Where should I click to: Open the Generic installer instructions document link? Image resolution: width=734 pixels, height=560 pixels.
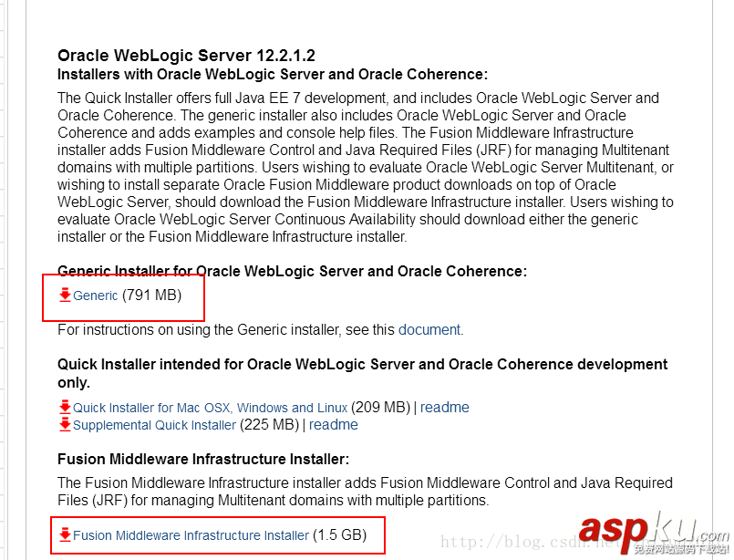click(429, 329)
